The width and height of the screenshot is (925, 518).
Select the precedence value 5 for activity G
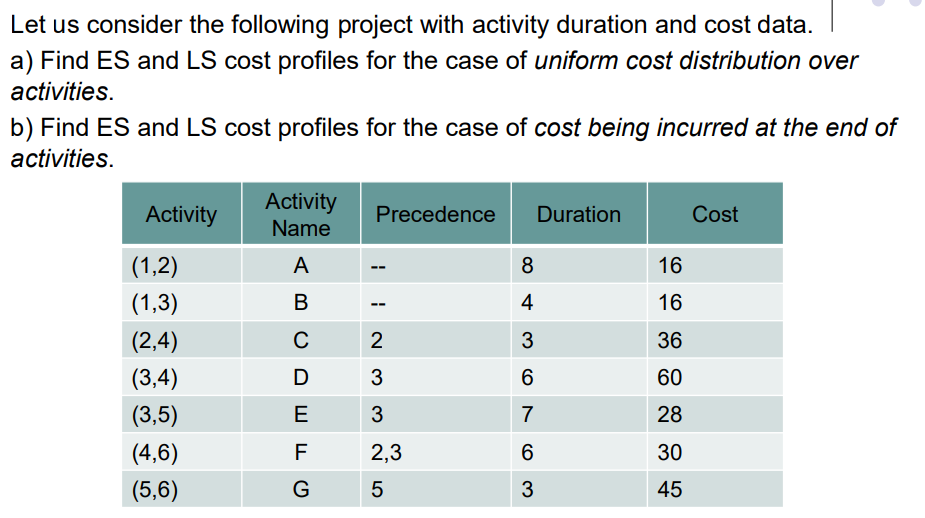click(376, 490)
